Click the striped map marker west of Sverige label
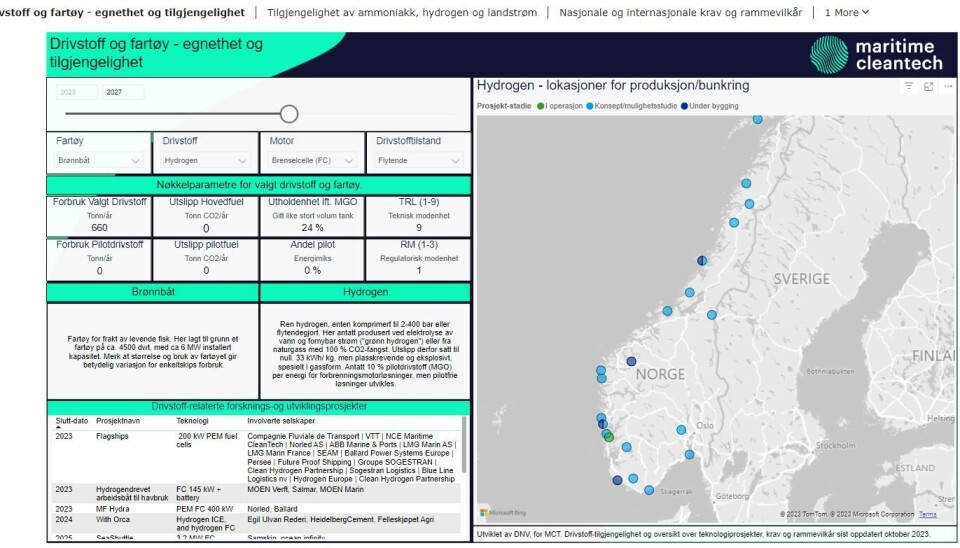The width and height of the screenshot is (960, 548). pyautogui.click(x=702, y=260)
